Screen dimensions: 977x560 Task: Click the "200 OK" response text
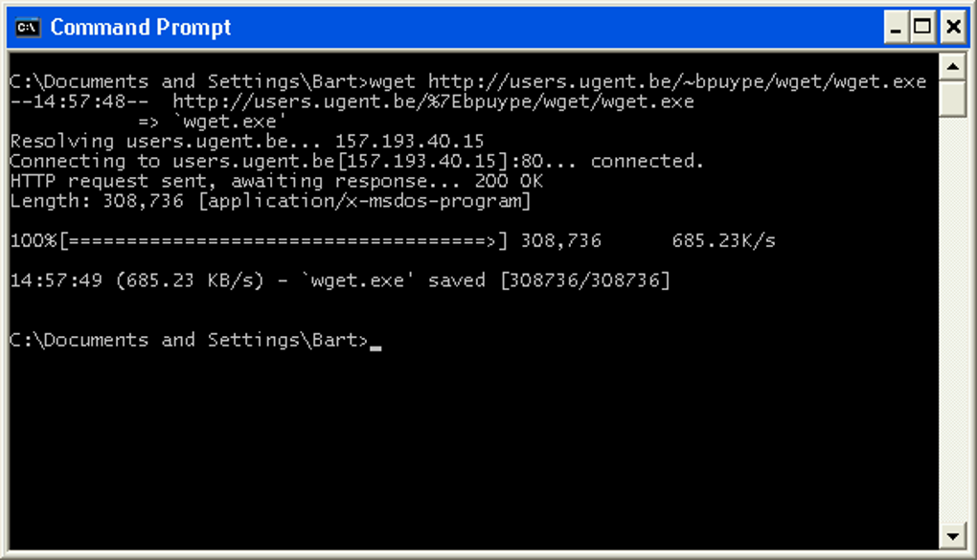509,181
